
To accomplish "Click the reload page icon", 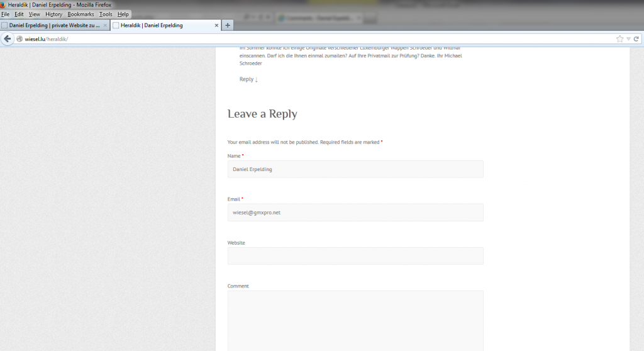I will point(636,39).
